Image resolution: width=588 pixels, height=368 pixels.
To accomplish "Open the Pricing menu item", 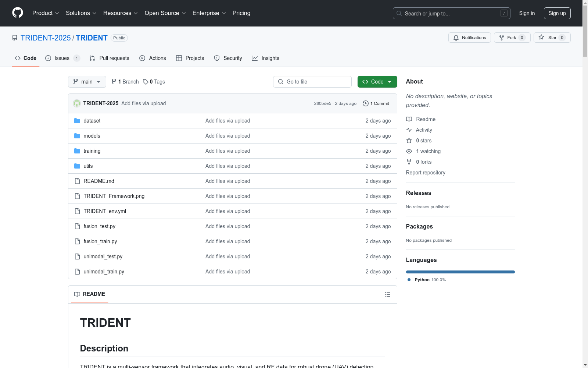I will coord(241,13).
